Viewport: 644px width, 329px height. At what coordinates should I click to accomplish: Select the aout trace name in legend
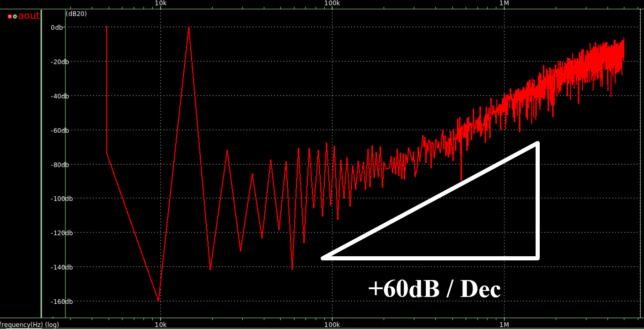pos(29,16)
